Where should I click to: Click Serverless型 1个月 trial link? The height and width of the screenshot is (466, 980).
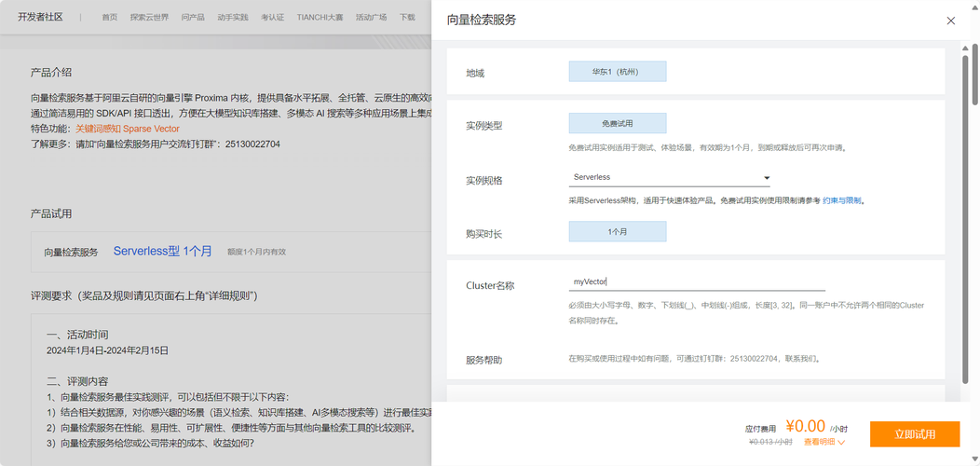pyautogui.click(x=162, y=252)
